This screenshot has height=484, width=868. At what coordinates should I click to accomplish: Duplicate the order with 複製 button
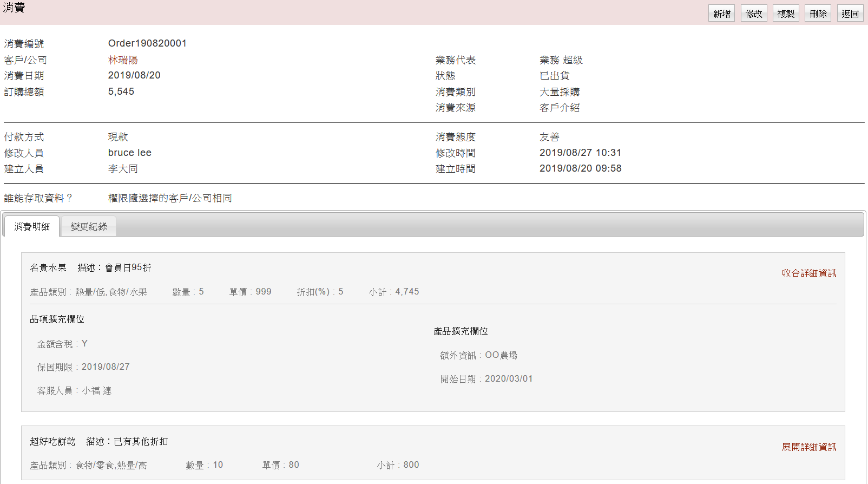click(786, 14)
